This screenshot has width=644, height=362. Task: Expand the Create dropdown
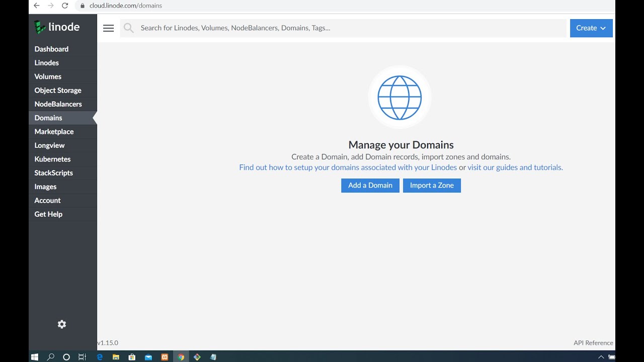591,28
